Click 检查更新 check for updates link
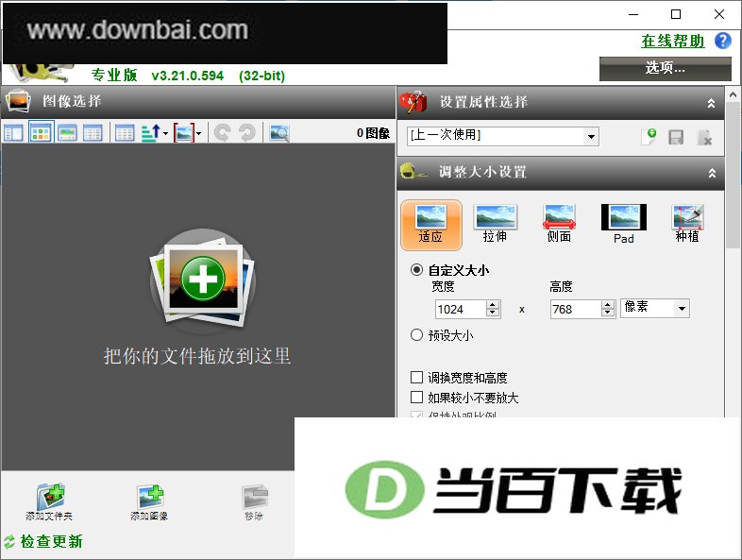The image size is (742, 560). pyautogui.click(x=52, y=541)
